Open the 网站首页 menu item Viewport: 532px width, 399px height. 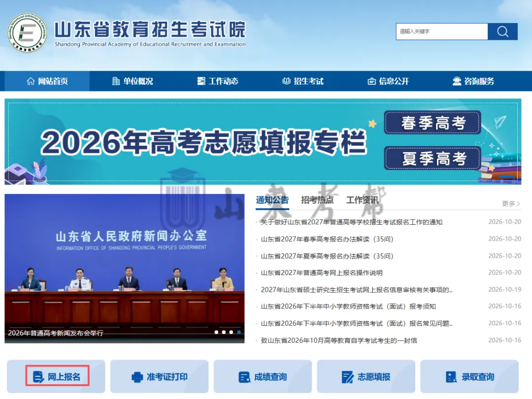pos(47,81)
